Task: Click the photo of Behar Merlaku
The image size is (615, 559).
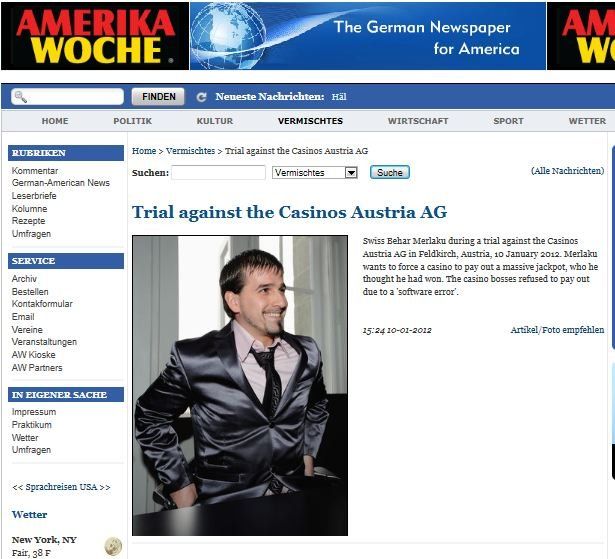Action: click(240, 385)
